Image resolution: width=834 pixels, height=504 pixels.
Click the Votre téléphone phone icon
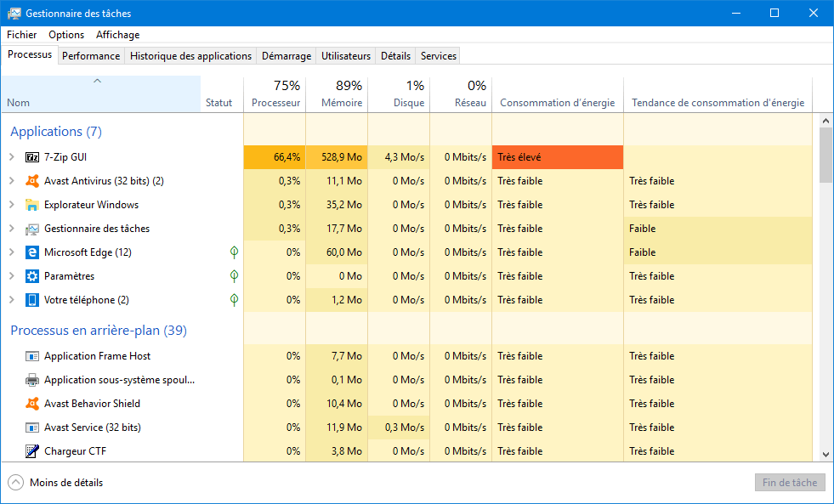[32, 300]
